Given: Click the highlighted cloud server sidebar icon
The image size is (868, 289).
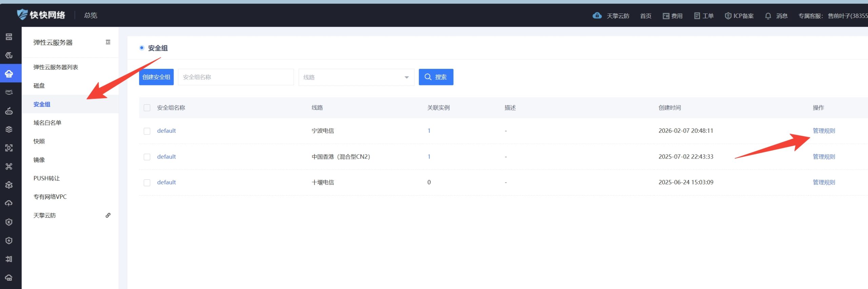Looking at the screenshot, I should [9, 74].
